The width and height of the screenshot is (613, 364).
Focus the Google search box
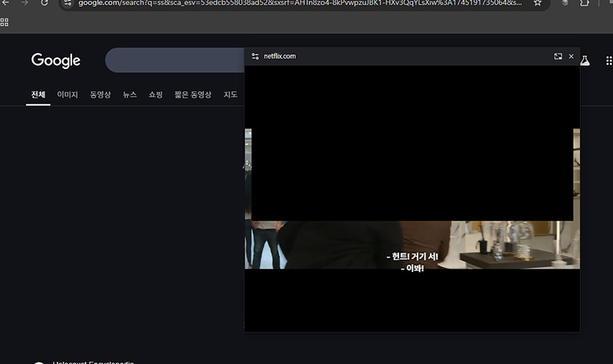175,61
